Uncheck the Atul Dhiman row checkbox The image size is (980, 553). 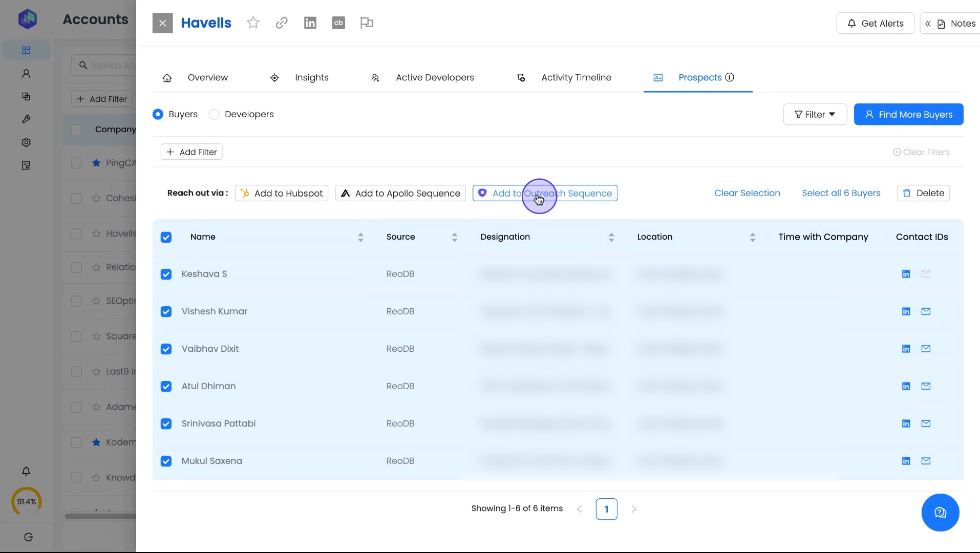point(166,387)
